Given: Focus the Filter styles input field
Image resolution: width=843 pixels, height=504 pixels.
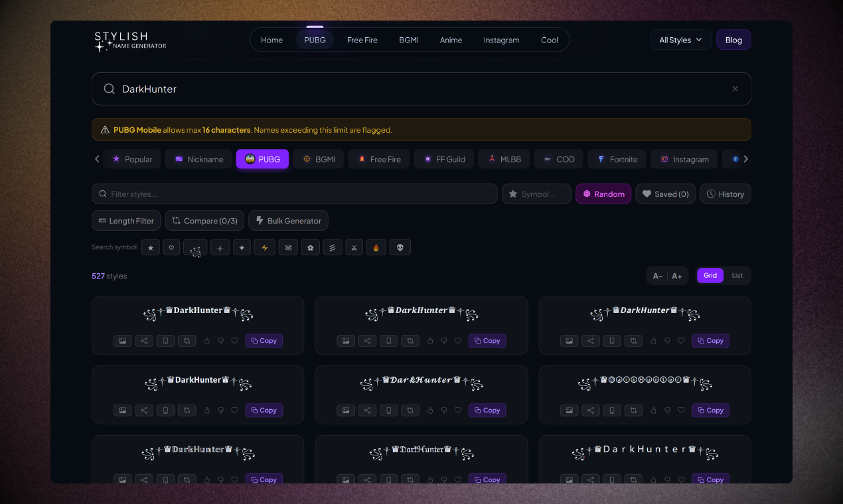Looking at the screenshot, I should 294,194.
